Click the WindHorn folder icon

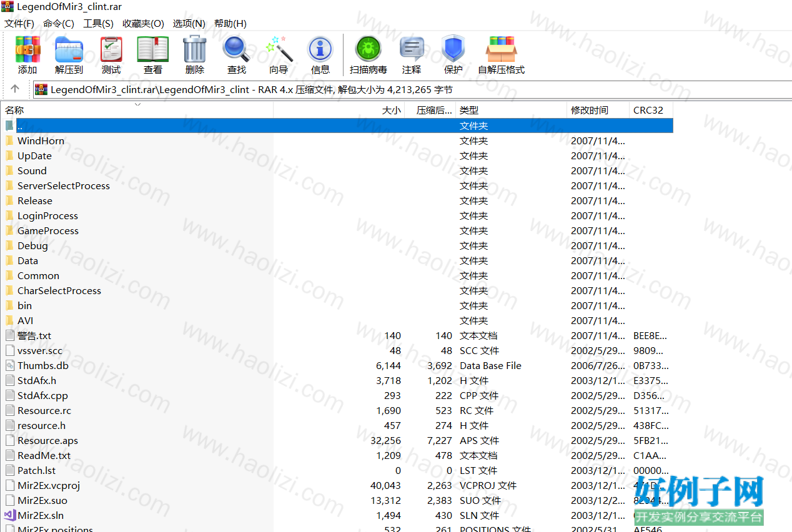click(9, 141)
